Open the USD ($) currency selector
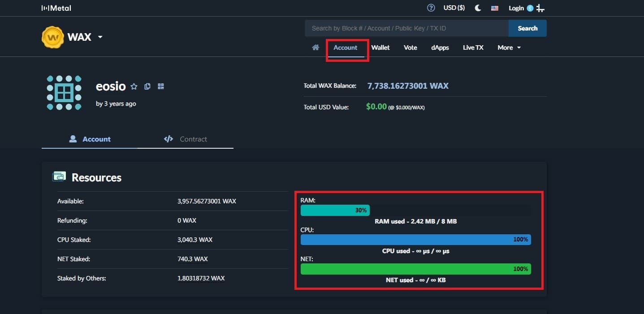Screen dimensions: 644x314 click(x=454, y=8)
